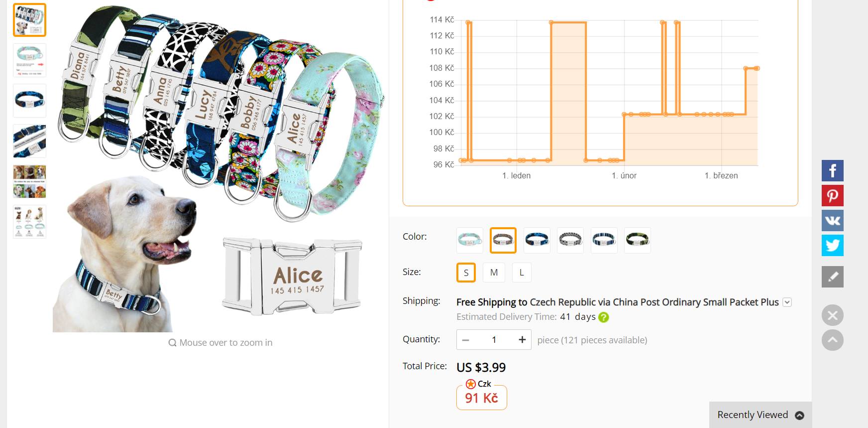Click the quantity input field
868x428 pixels.
[x=494, y=340]
